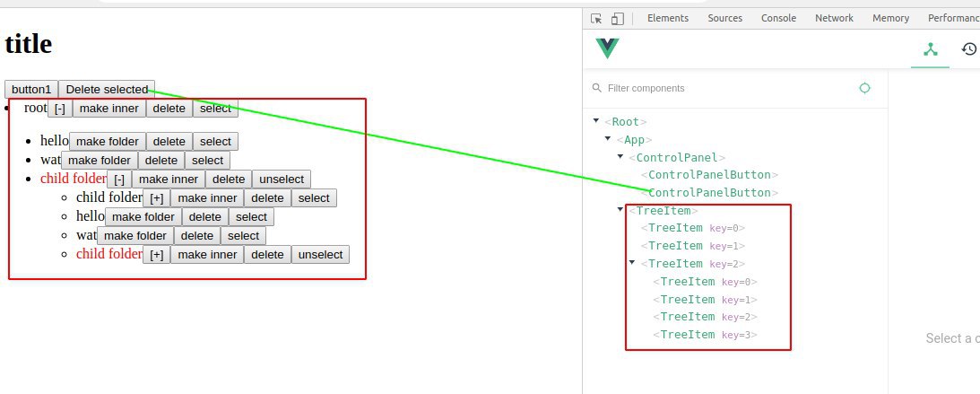
Task: Delete the expanded red child folder
Action: (229, 179)
